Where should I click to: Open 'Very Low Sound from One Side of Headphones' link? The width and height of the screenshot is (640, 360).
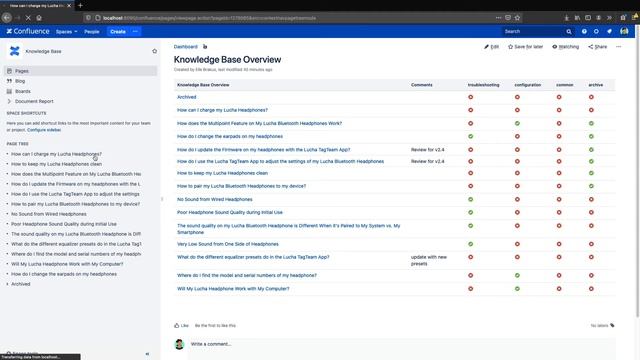228,244
